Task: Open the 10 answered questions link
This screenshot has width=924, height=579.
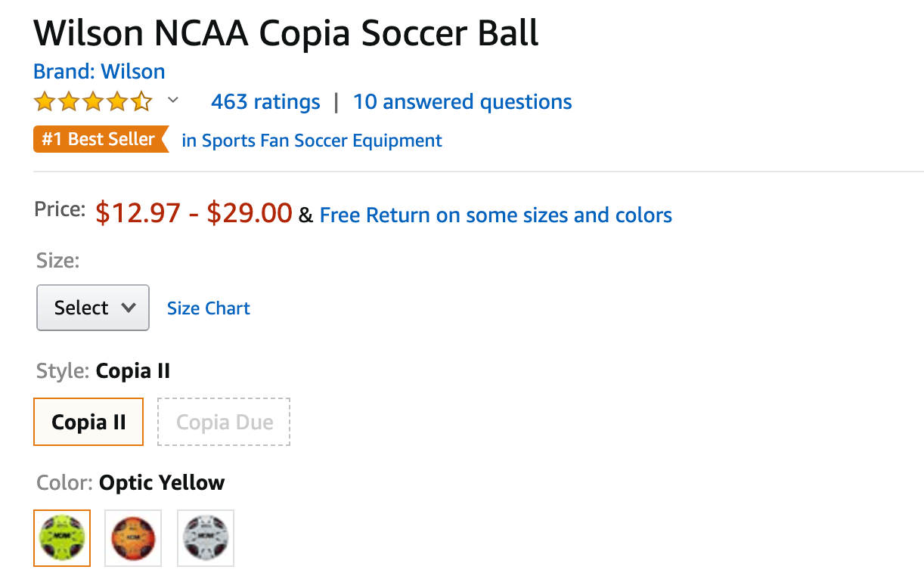Action: (463, 102)
